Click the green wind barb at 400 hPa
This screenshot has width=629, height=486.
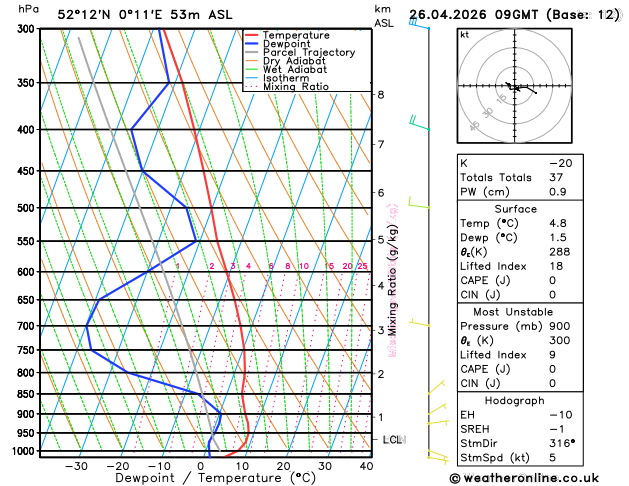click(419, 123)
